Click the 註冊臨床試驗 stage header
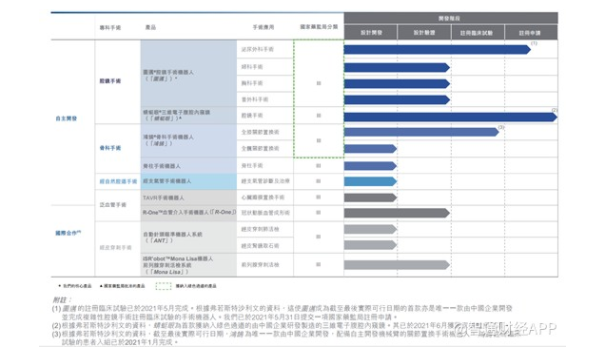 (x=478, y=33)
